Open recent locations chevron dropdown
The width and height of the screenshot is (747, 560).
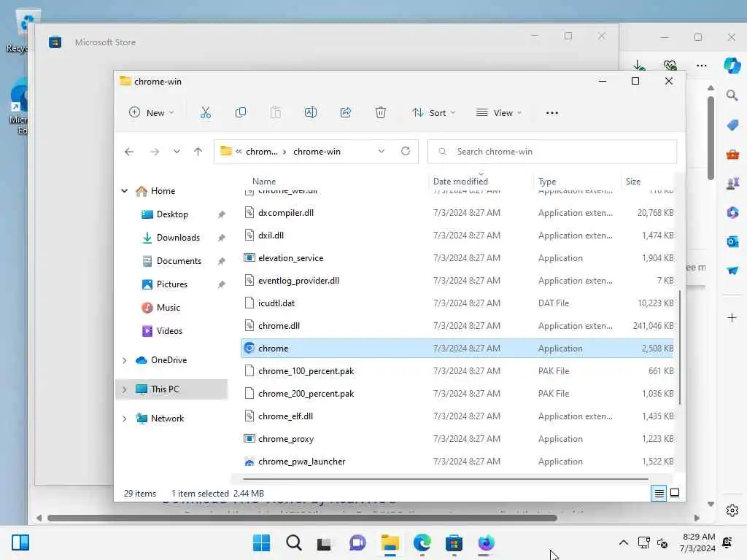(177, 152)
